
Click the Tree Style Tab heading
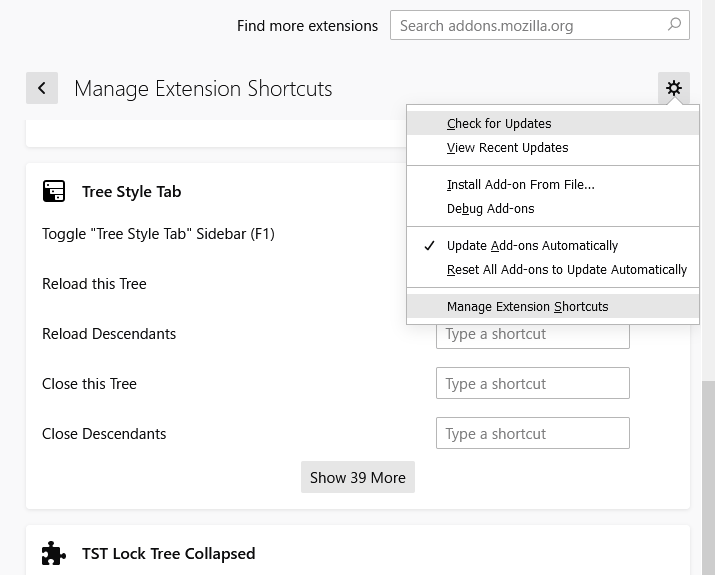click(131, 192)
